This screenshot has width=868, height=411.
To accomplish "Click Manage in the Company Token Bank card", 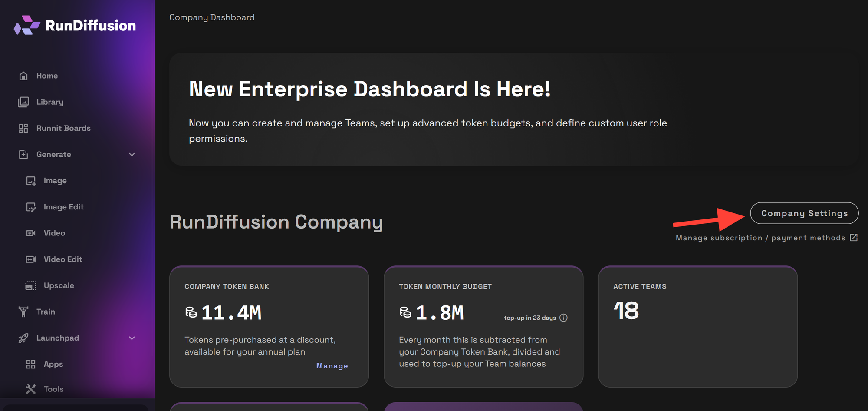I will point(332,366).
